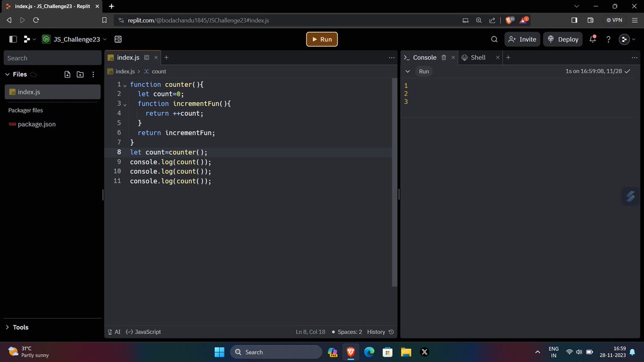
Task: Open the file History
Action: [381, 332]
